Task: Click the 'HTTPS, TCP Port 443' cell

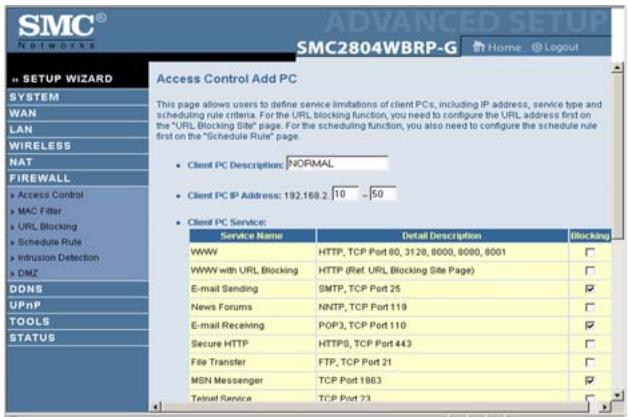Action: click(x=442, y=344)
